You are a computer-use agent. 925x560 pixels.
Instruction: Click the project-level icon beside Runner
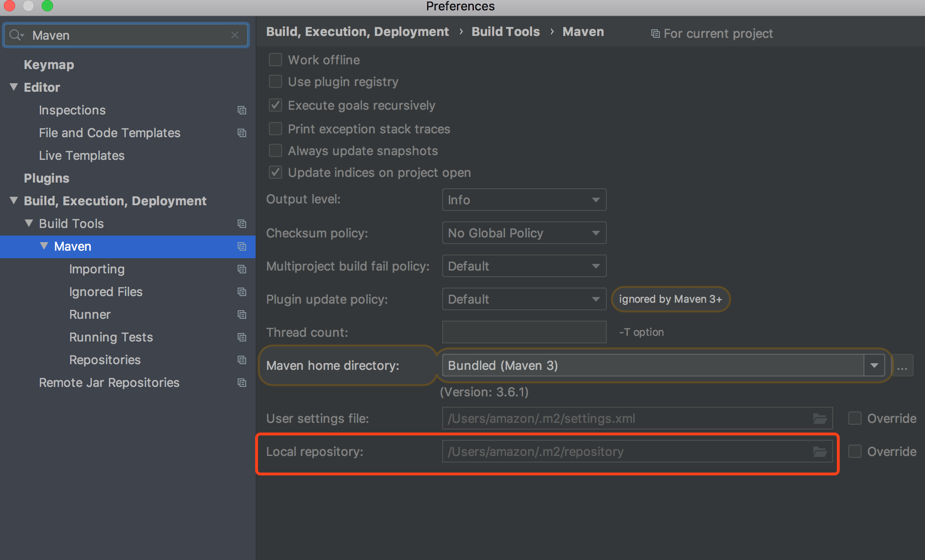242,315
